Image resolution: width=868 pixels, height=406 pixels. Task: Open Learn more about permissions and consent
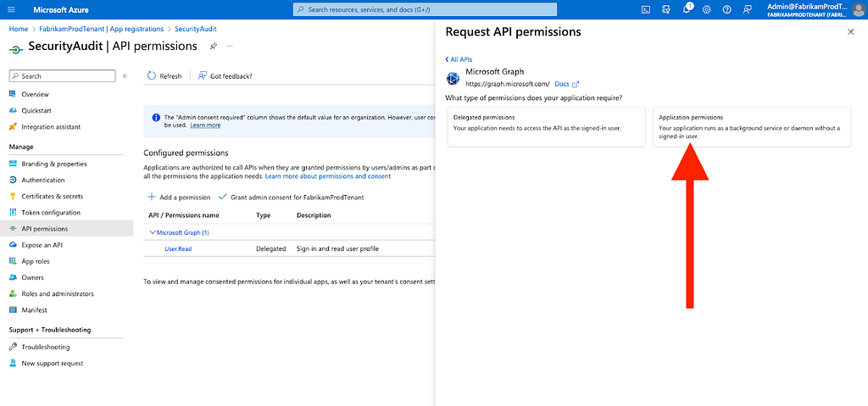point(328,176)
